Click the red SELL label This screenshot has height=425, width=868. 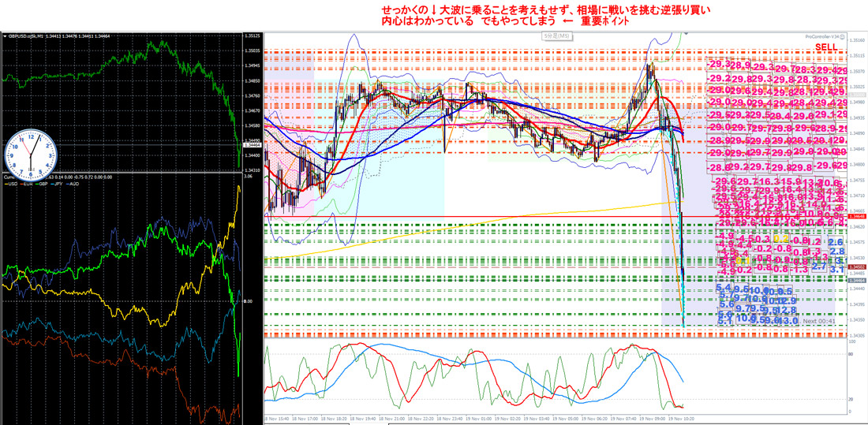826,47
